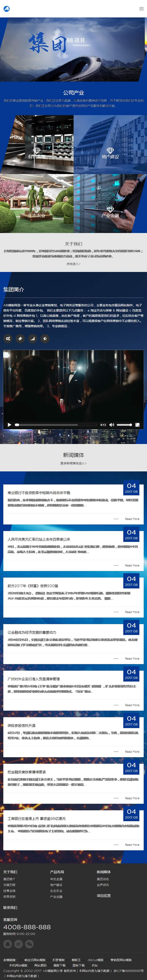The height and width of the screenshot is (980, 147).
Task: Open footer heading 联系我们
Action: [10, 907]
